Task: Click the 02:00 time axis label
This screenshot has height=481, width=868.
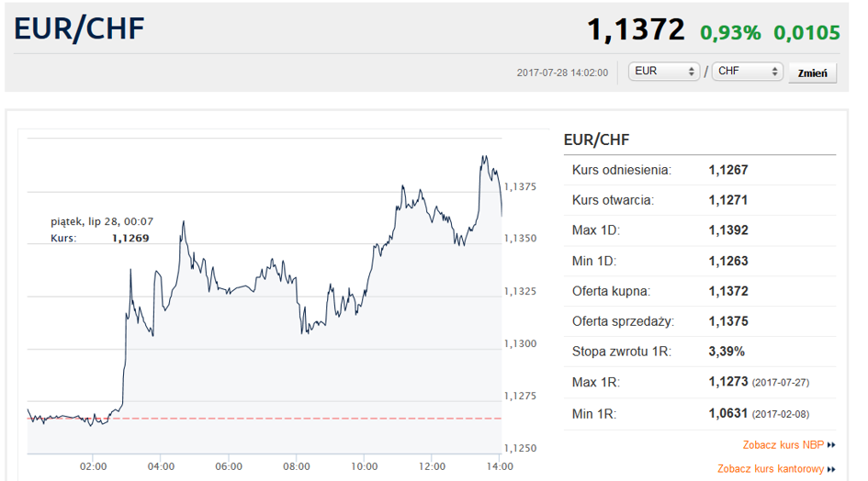Action: [93, 466]
